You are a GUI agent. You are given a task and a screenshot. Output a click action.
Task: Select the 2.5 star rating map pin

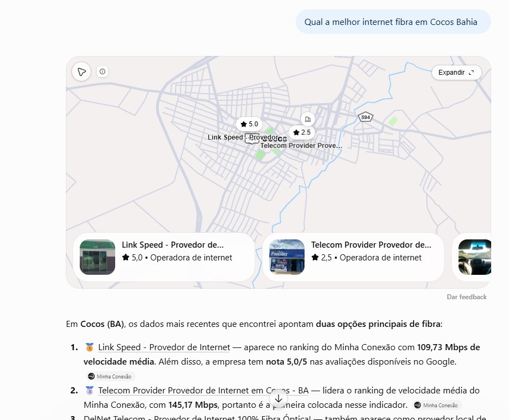pos(302,132)
